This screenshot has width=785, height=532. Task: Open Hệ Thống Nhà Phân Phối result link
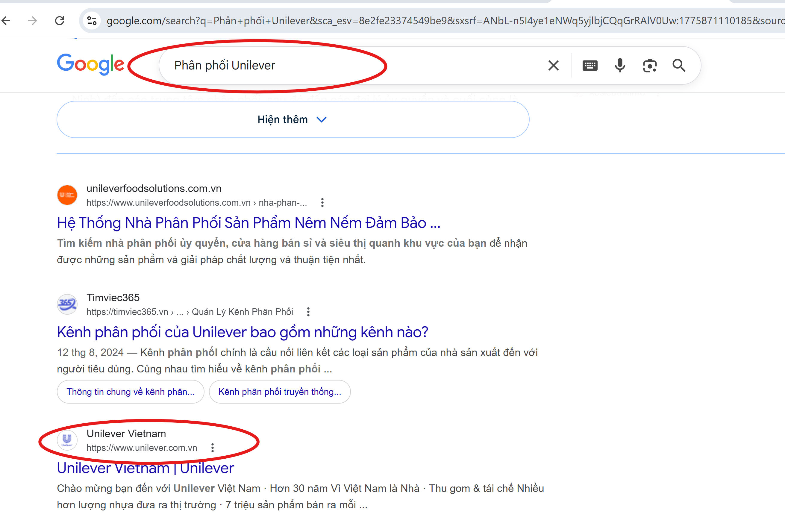coord(248,223)
